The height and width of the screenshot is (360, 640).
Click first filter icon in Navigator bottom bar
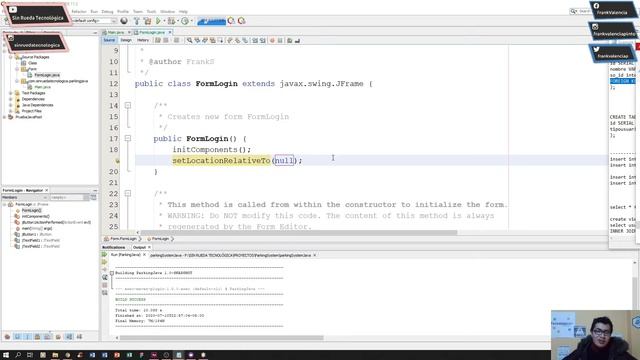[x=7, y=337]
